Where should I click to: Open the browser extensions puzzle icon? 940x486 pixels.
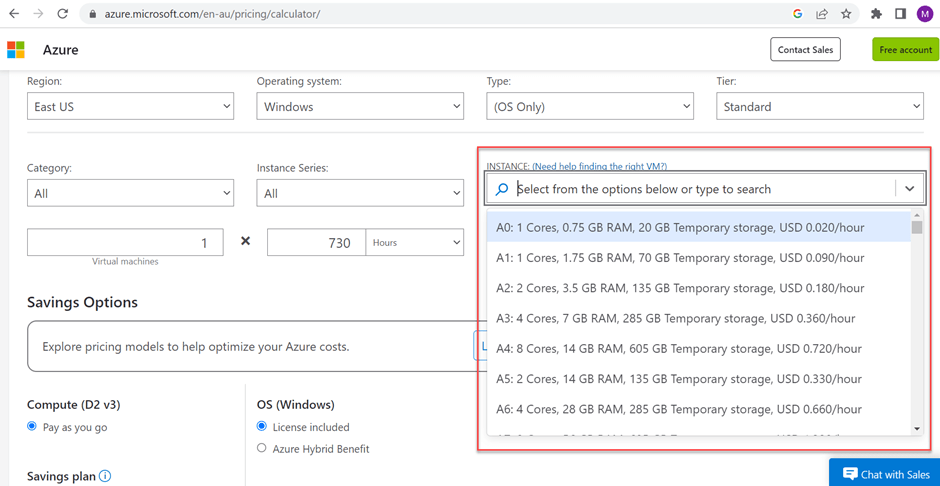pos(876,14)
